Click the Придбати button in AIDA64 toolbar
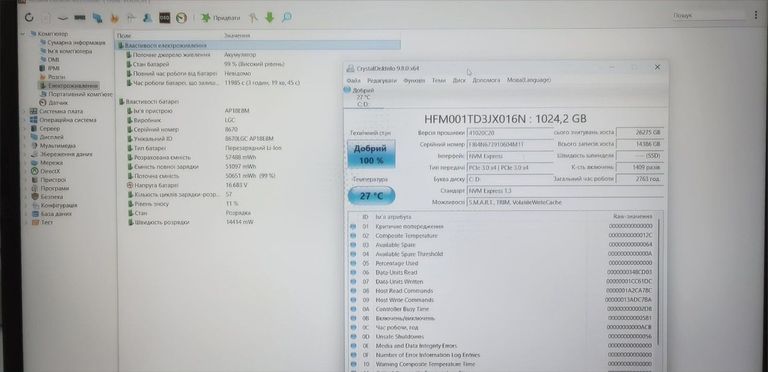768x372 pixels. coord(220,18)
